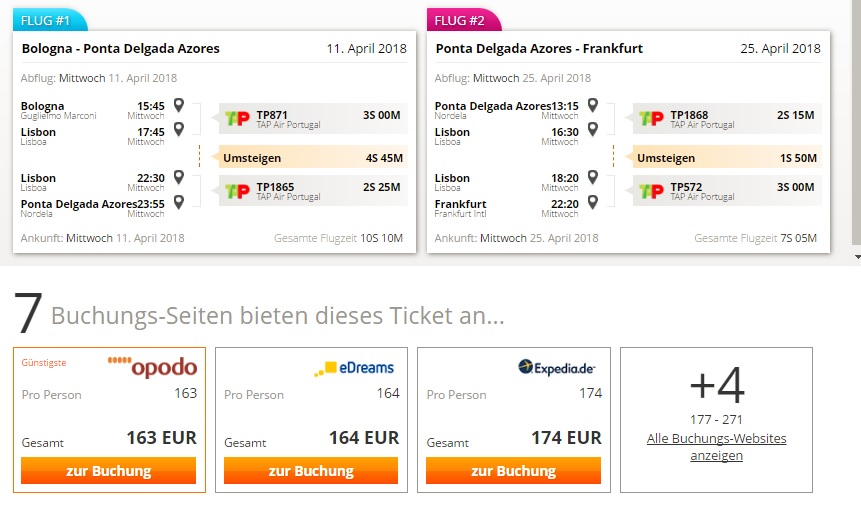Click the Umsteigen 4S 45M layover bar
This screenshot has height=506, width=861.
[x=313, y=158]
